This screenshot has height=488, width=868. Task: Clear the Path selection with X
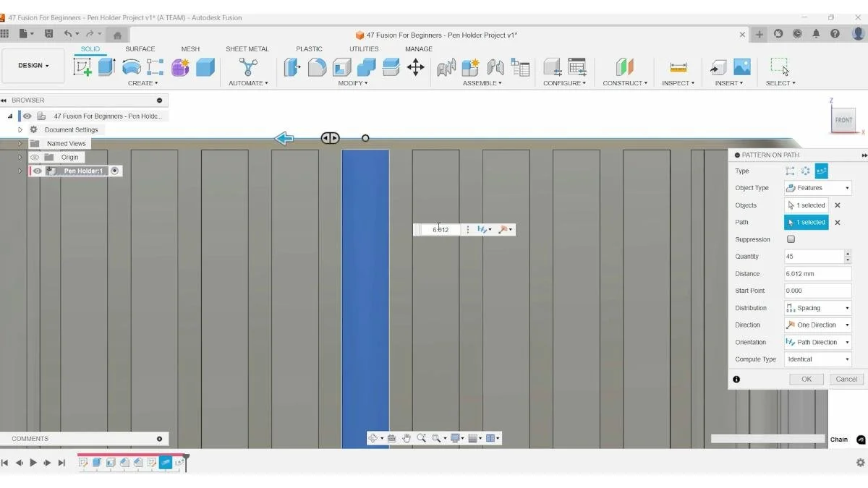838,223
